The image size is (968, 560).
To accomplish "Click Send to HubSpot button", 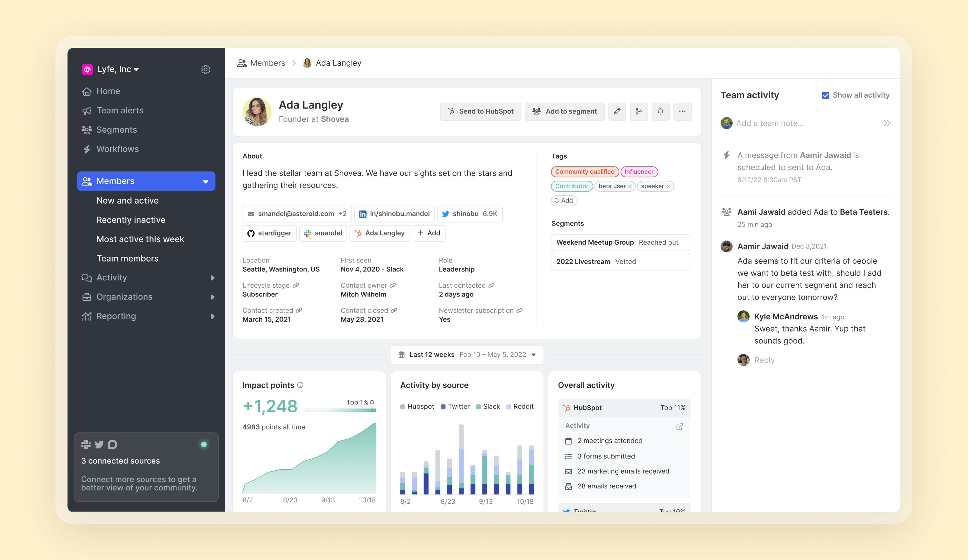I will tap(480, 111).
